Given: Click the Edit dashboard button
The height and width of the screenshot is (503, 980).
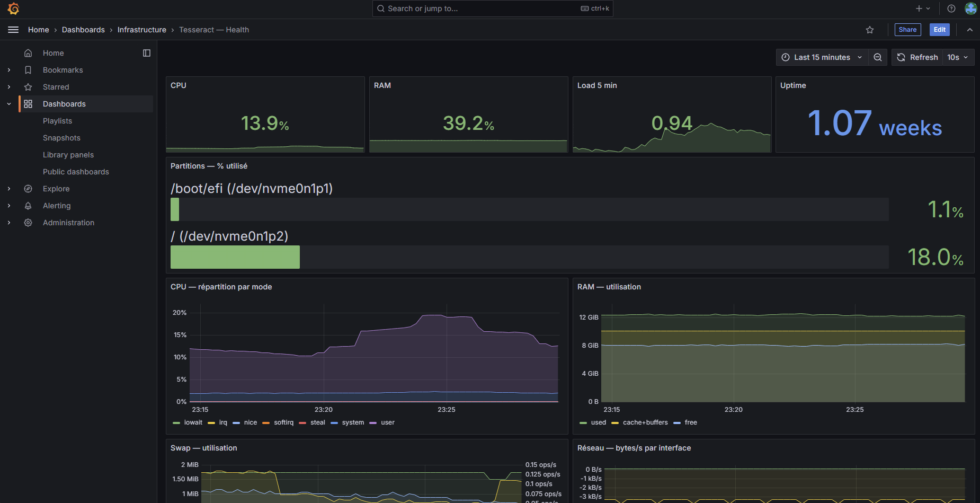Looking at the screenshot, I should point(940,30).
